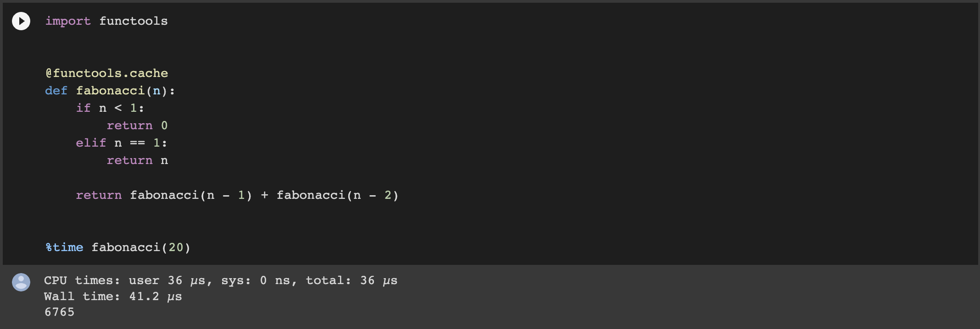Run the cell with the play button
Image resolution: width=980 pixels, height=329 pixels.
tap(21, 21)
